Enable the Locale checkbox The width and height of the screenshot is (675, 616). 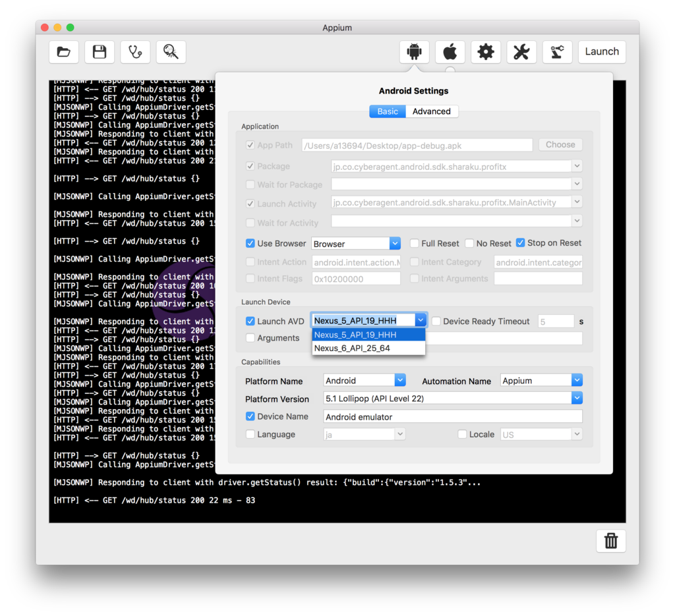462,434
